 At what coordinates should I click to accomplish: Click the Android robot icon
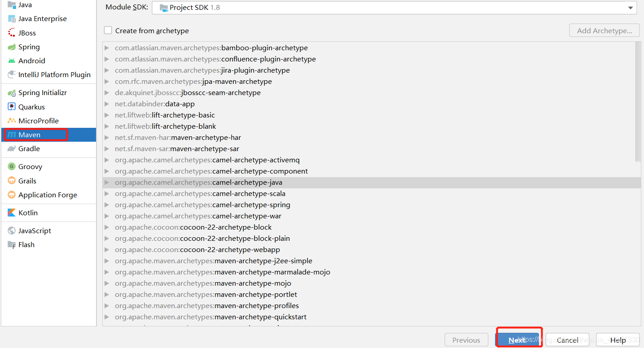[x=12, y=61]
